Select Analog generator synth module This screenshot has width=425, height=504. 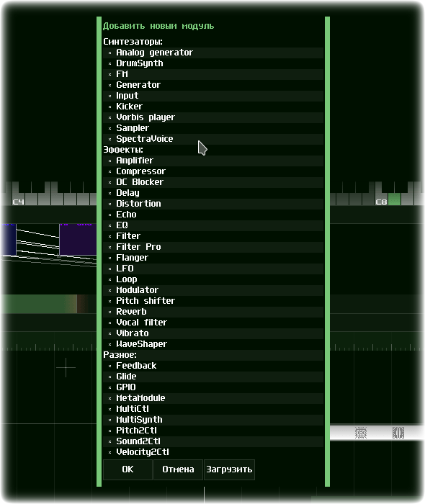click(x=213, y=53)
